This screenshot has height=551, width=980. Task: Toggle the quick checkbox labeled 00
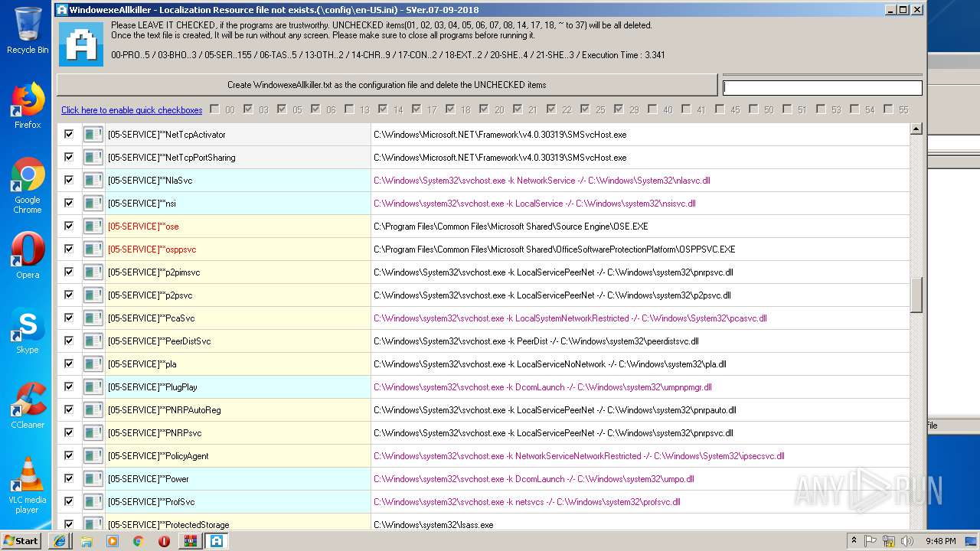coord(214,109)
